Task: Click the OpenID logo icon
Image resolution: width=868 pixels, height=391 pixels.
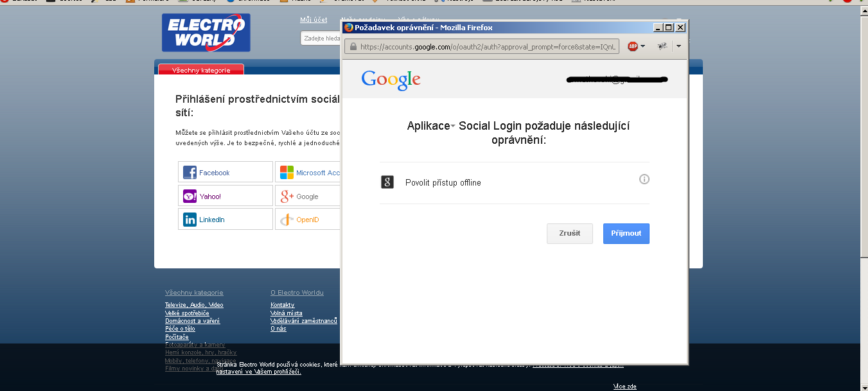Action: pyautogui.click(x=287, y=220)
